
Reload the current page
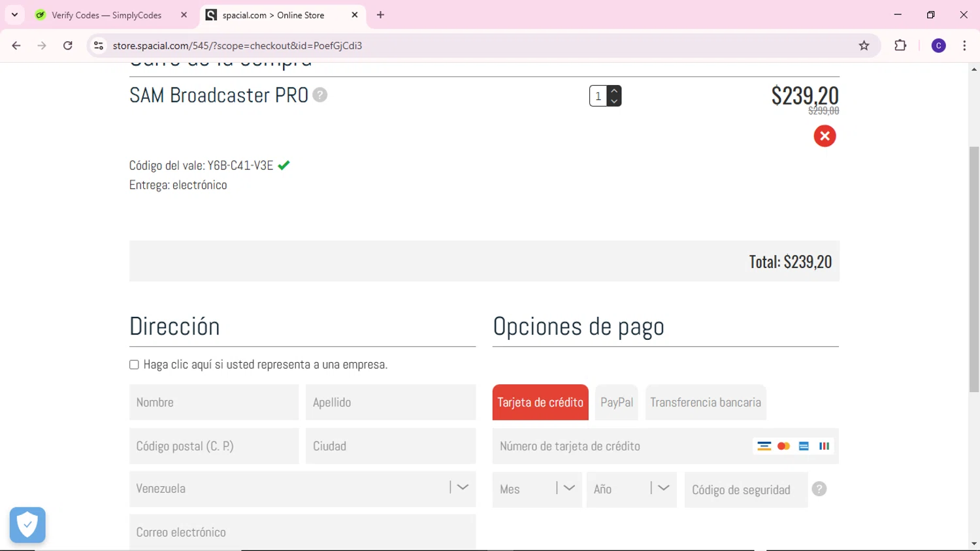pos(68,46)
